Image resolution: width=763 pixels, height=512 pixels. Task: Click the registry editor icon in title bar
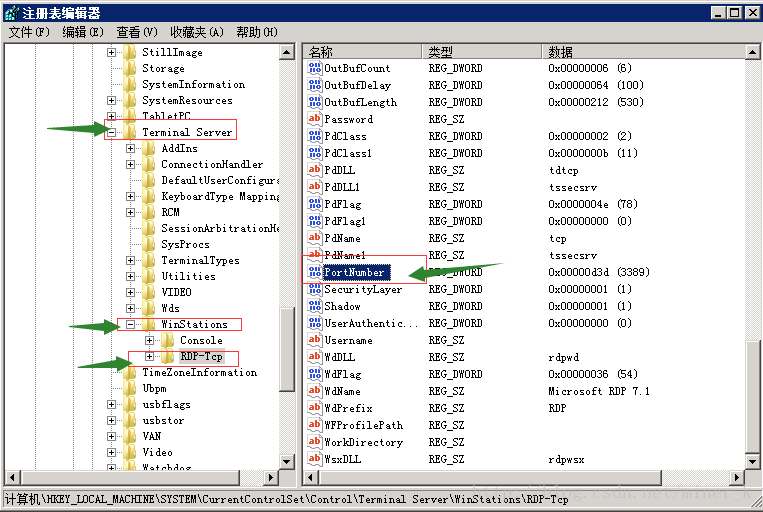11,12
